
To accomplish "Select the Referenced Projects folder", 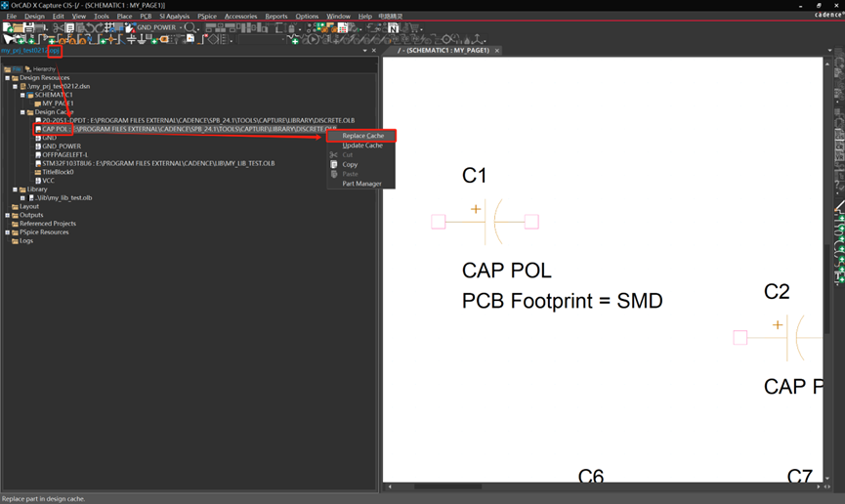I will [48, 224].
